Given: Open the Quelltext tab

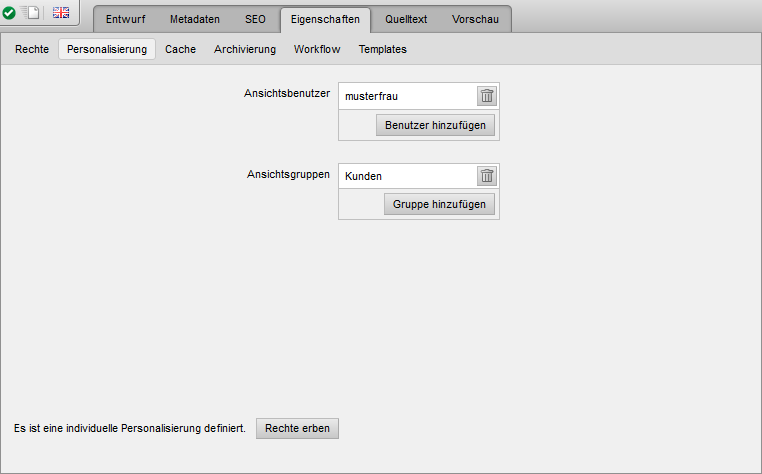Looking at the screenshot, I should [x=406, y=19].
